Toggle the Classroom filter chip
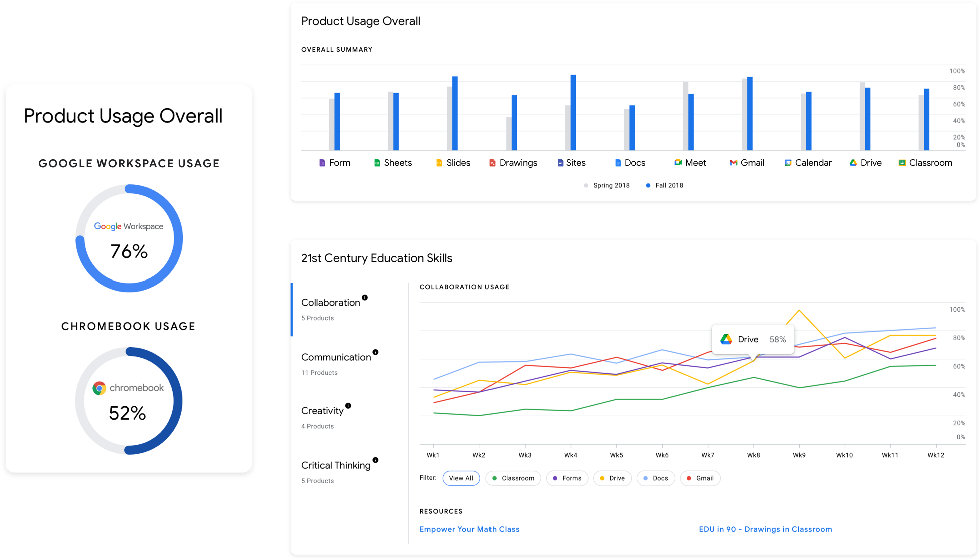 [x=513, y=478]
